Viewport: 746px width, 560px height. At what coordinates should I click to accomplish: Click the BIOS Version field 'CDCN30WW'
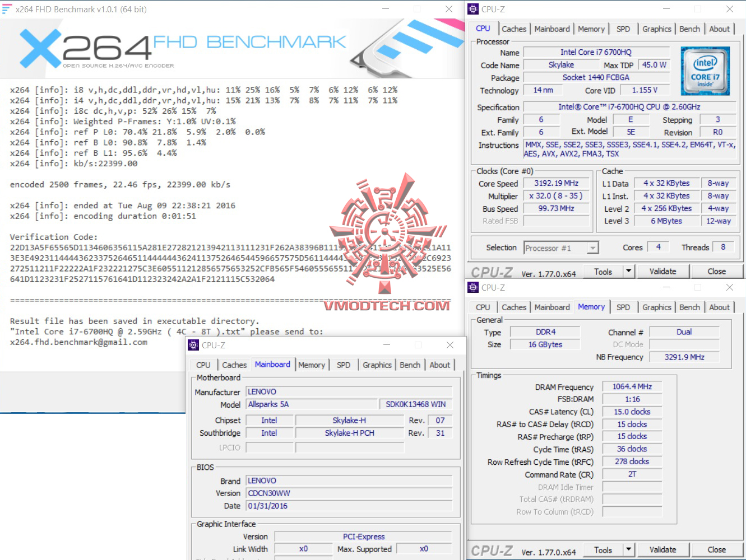point(349,493)
